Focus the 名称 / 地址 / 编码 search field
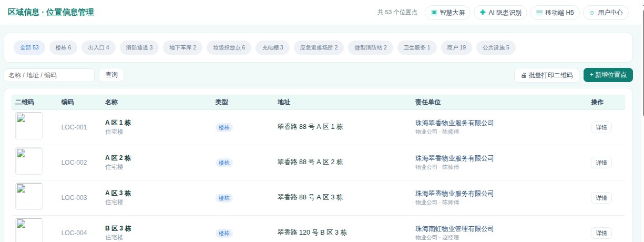The height and width of the screenshot is (242, 644). pos(49,75)
